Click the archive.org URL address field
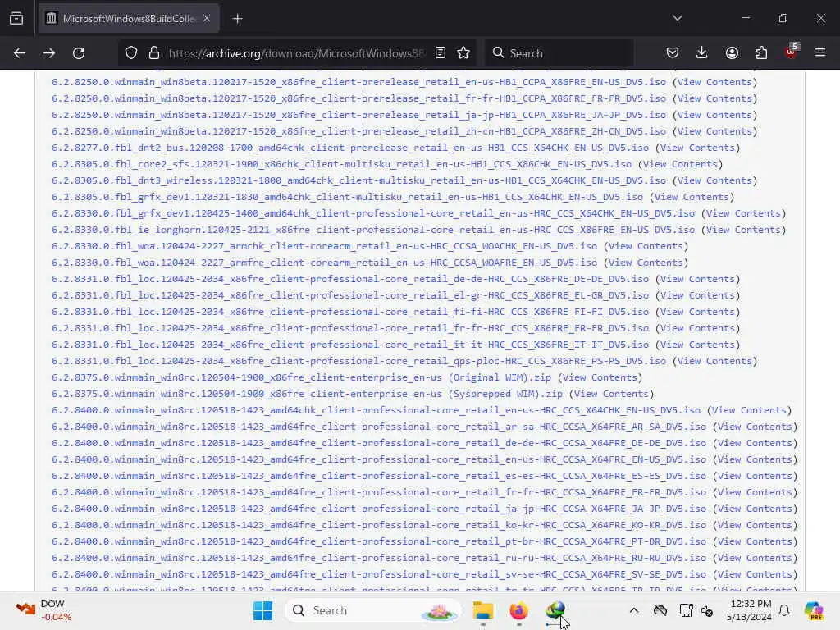The height and width of the screenshot is (630, 840). pos(296,53)
